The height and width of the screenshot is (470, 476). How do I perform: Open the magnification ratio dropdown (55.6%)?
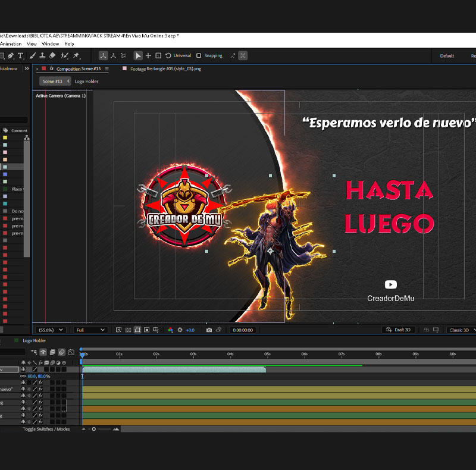[50, 330]
